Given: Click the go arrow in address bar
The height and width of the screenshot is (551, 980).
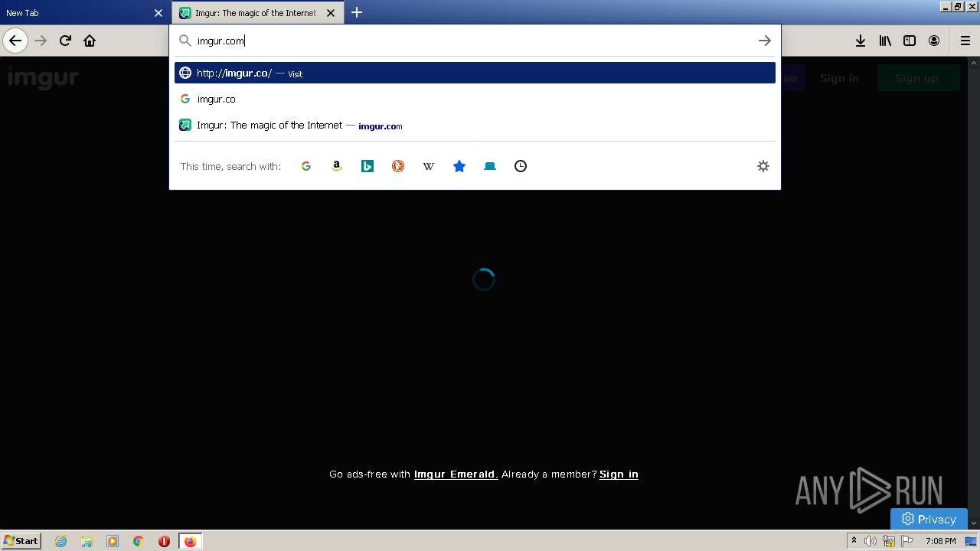Looking at the screenshot, I should 764,41.
